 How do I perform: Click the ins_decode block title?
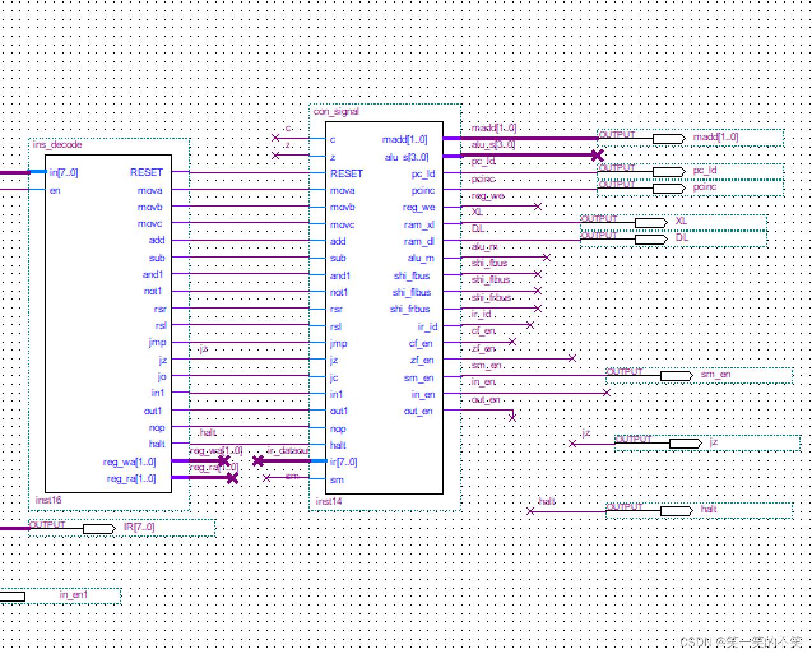[57, 145]
